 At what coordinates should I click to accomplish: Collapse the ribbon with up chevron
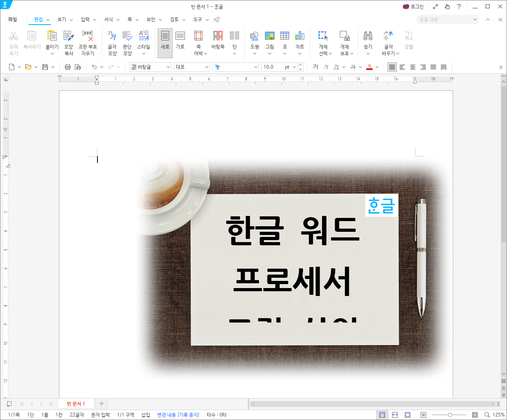pos(488,19)
